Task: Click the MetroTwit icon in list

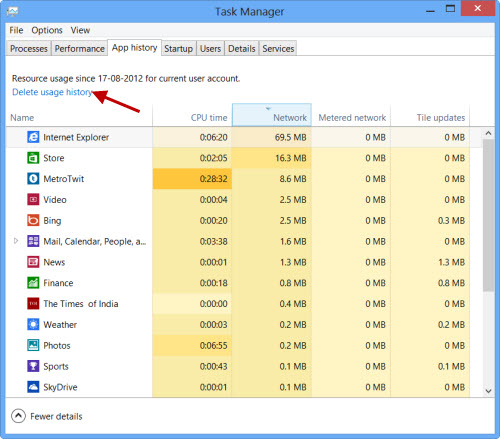Action: 33,179
